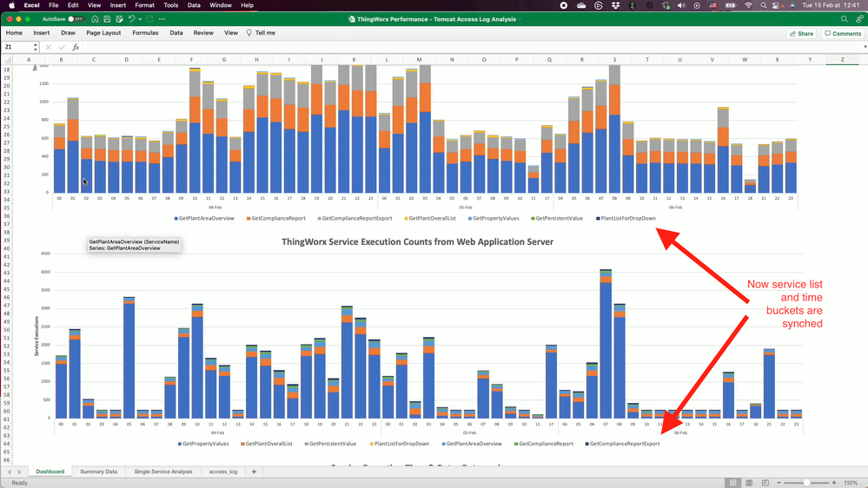The height and width of the screenshot is (488, 868).
Task: Open the Name Box dropdown arrows
Action: 36,47
